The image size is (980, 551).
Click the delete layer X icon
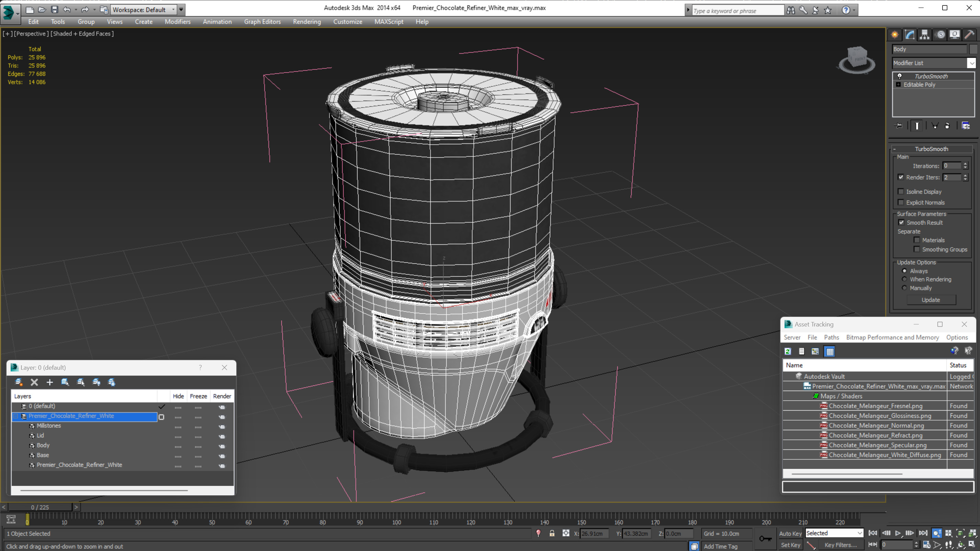[34, 382]
